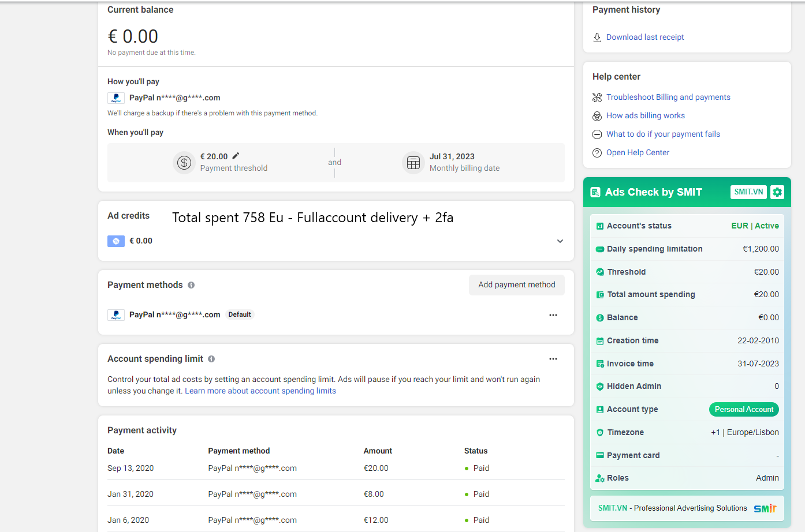Click the payment fails icon
This screenshot has width=805, height=532.
click(597, 134)
